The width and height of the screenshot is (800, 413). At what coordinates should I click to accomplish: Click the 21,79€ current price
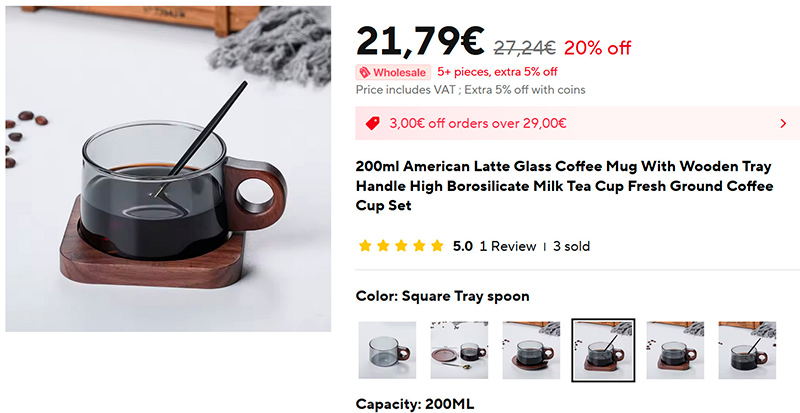click(x=420, y=42)
